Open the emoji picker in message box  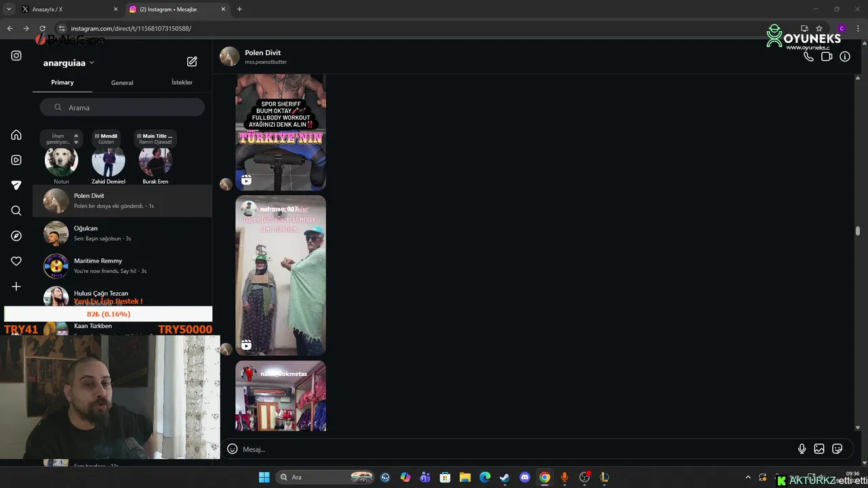point(232,449)
